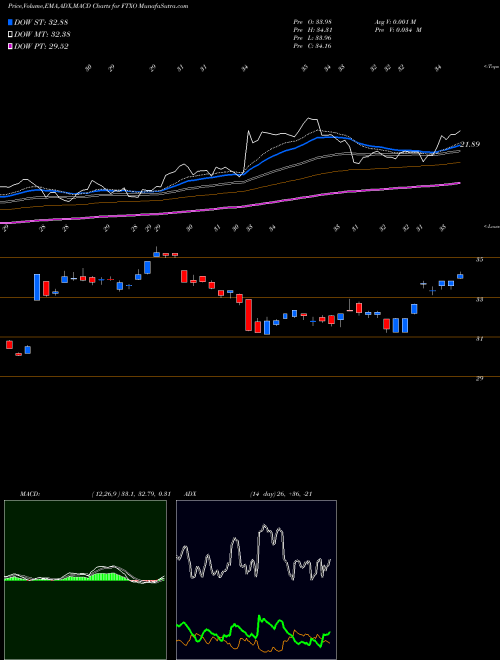
Task: Click the chart title mentioning FTXO MunafaSutra.com
Action: (98, 6)
